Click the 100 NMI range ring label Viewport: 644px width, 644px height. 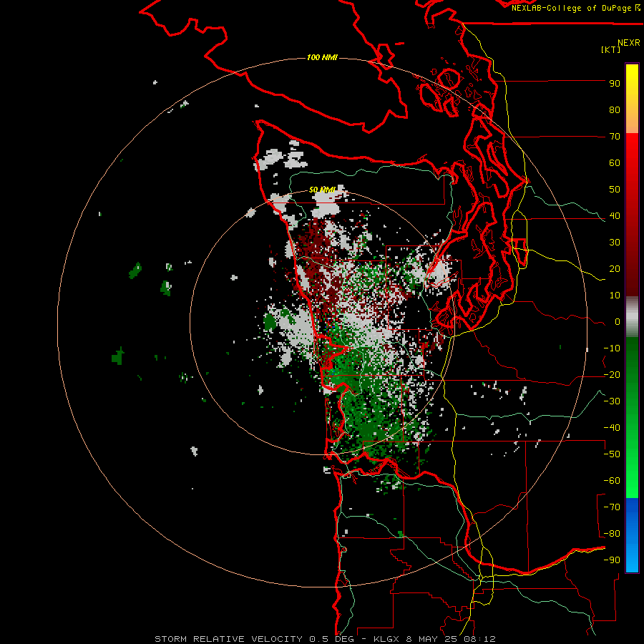tap(322, 57)
